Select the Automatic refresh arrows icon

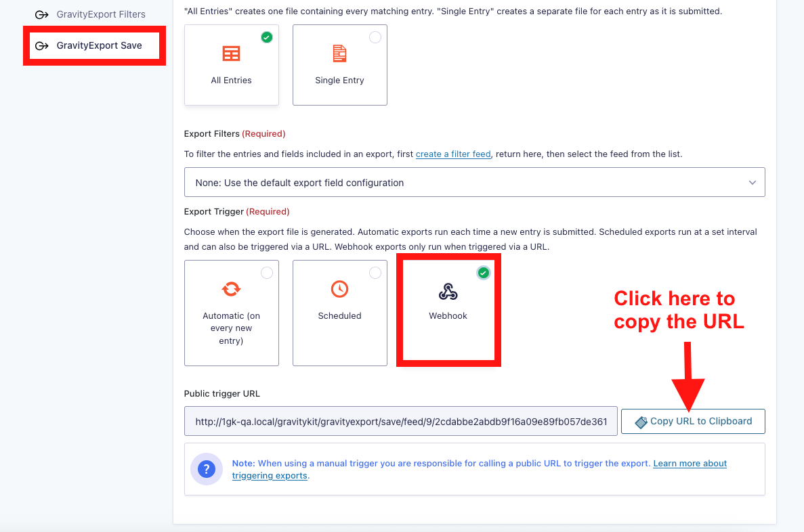[x=231, y=289]
